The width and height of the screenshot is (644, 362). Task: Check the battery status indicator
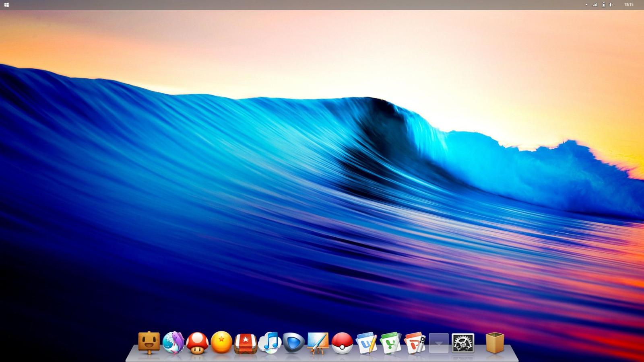point(604,4)
